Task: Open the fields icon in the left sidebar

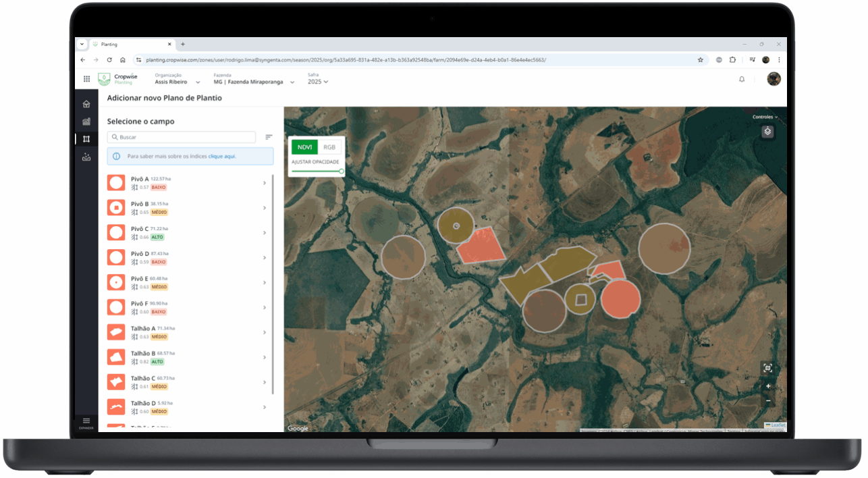Action: pyautogui.click(x=86, y=139)
